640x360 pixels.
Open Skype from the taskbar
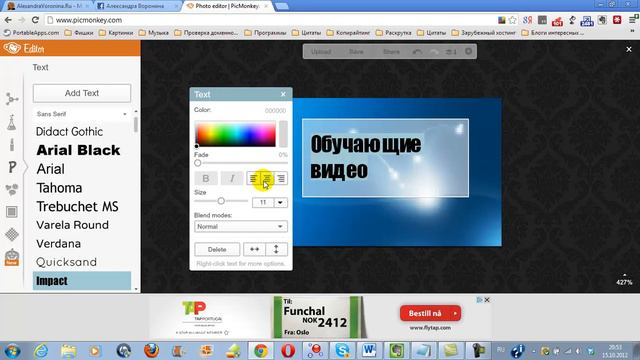(342, 351)
